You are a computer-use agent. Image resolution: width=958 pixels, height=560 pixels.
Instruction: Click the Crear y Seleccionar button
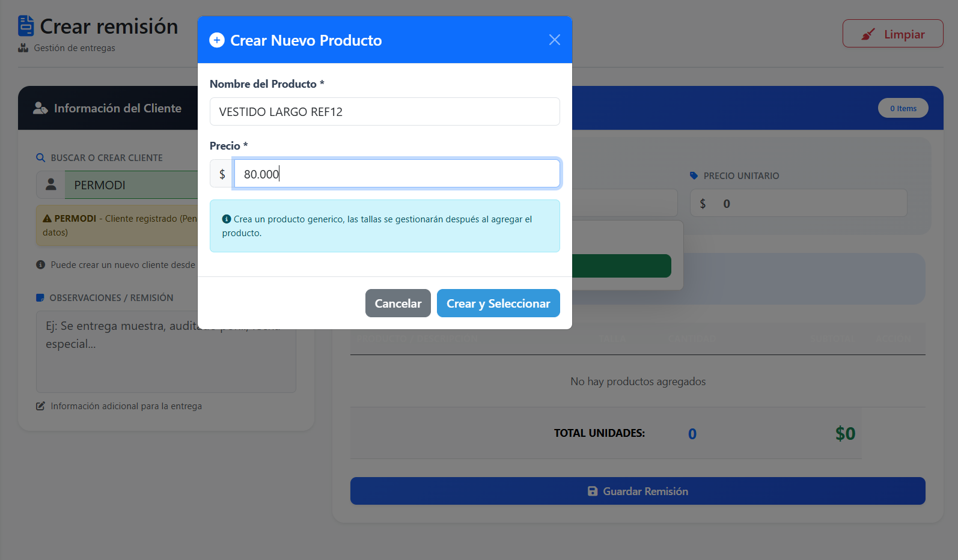point(498,303)
